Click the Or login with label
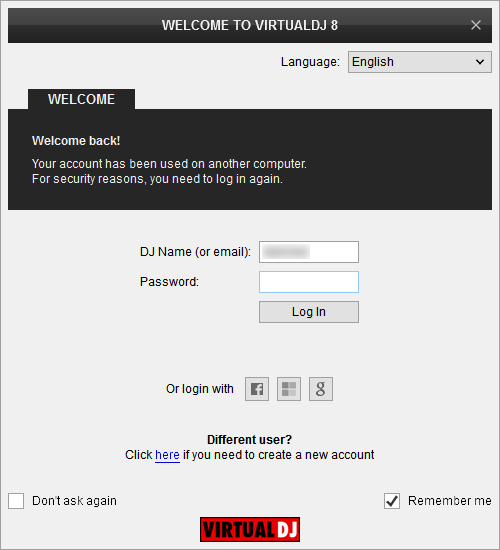The image size is (500, 550). [200, 389]
